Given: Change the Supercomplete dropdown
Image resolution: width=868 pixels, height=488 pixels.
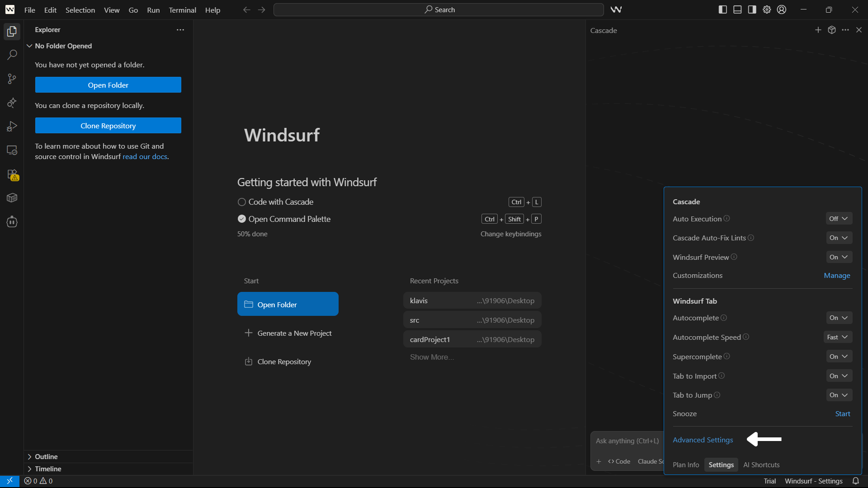Looking at the screenshot, I should [839, 357].
